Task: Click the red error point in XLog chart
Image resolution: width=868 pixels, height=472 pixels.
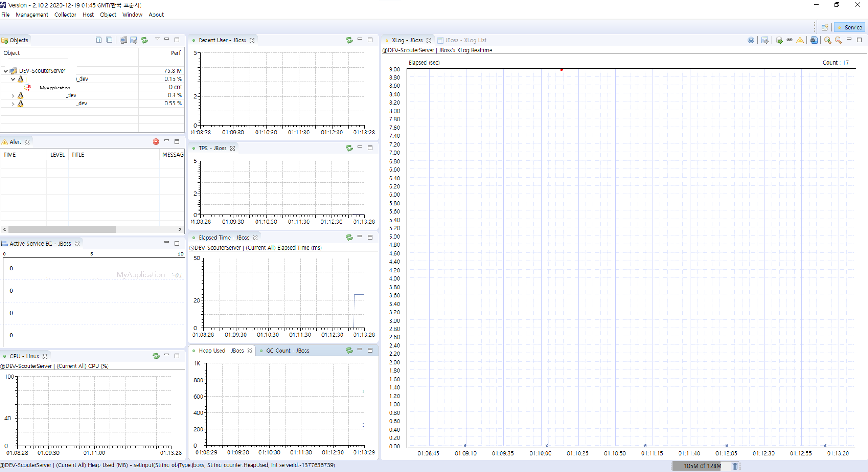Action: pyautogui.click(x=562, y=69)
